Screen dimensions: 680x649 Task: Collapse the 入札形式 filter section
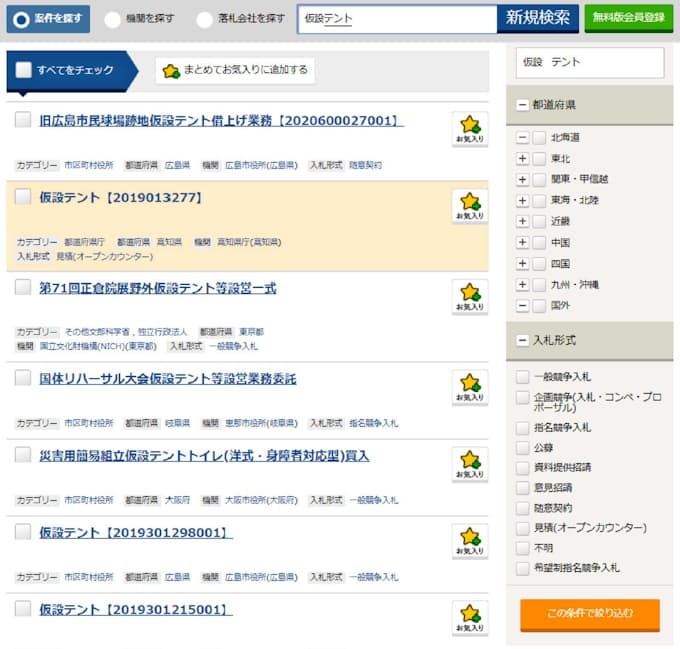[x=522, y=341]
